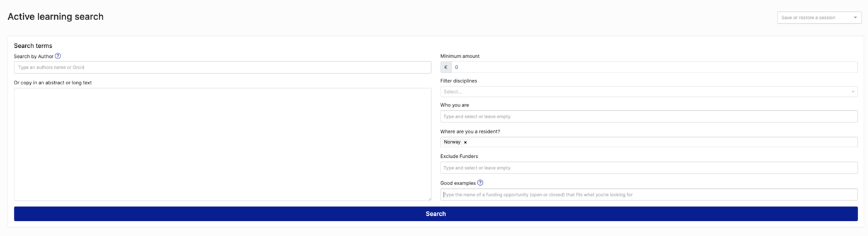Focus the author name or Orcid field
This screenshot has height=236, width=868.
click(x=222, y=67)
